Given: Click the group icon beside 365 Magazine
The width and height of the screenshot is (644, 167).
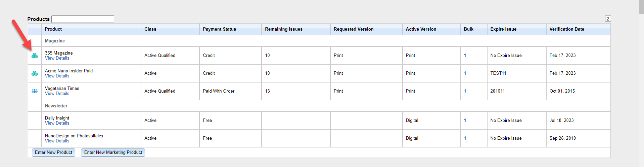Looking at the screenshot, I should (x=35, y=56).
